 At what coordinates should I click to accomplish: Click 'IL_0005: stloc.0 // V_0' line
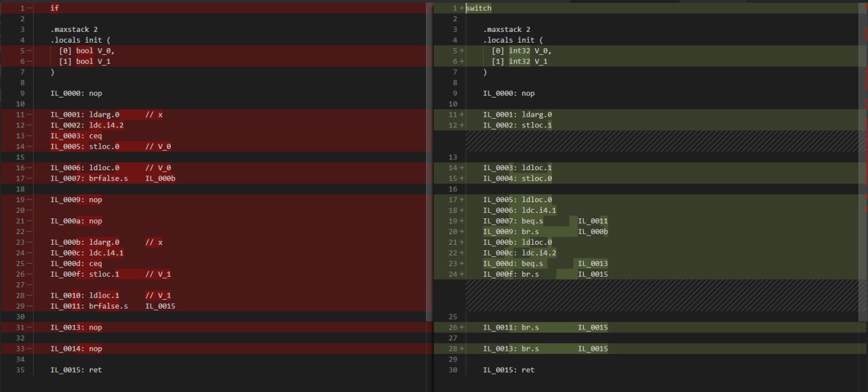tap(111, 146)
